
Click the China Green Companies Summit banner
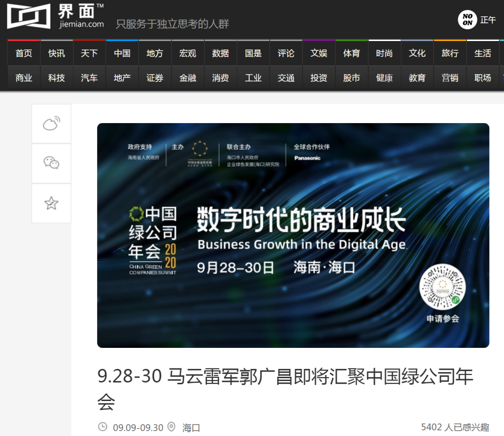point(293,235)
